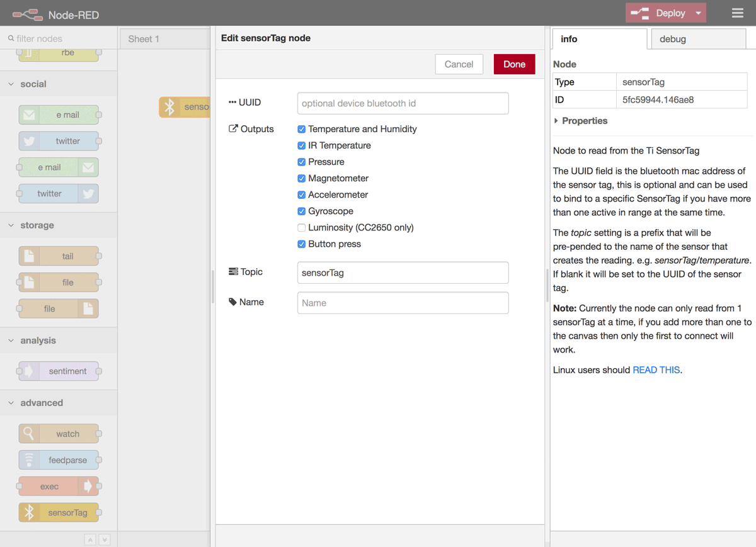Select the e mail output node envelope icon
This screenshot has height=547, width=756.
coord(88,167)
